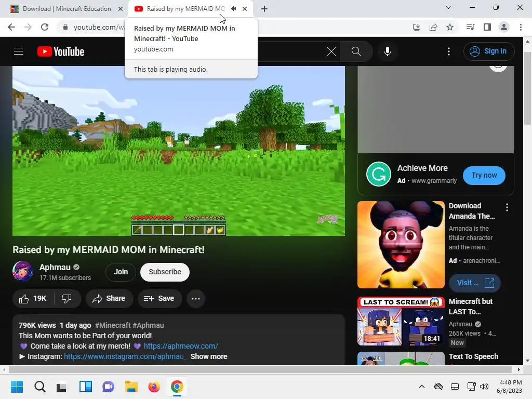Open the system volume tray icon

tap(484, 387)
